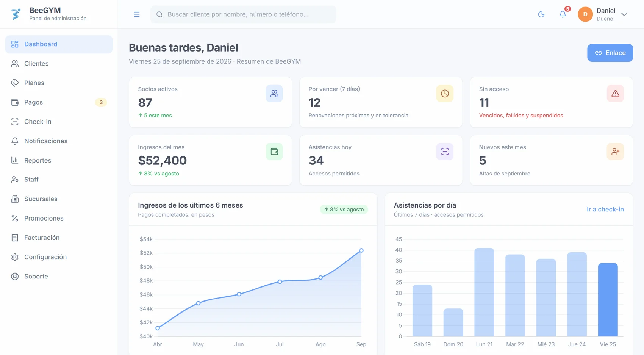Viewport: 644px width, 355px height.
Task: Click the Ingresos del mes wallet icon
Action: click(x=274, y=152)
